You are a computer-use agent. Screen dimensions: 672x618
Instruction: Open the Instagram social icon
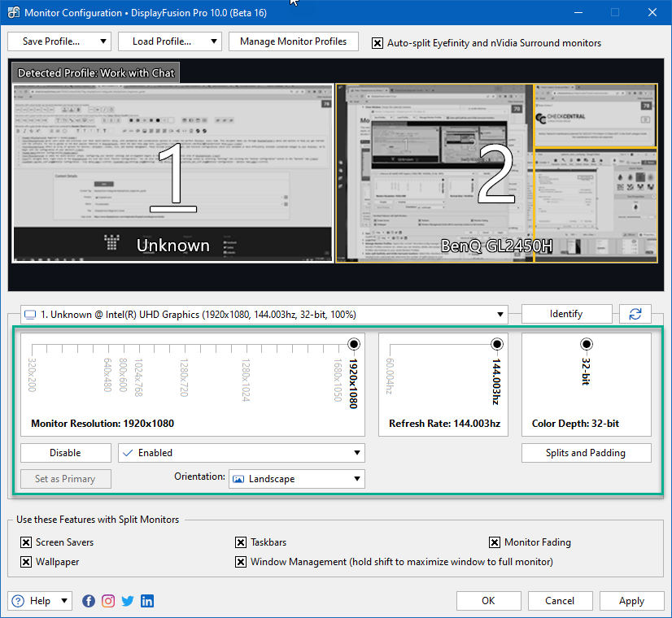pos(108,601)
